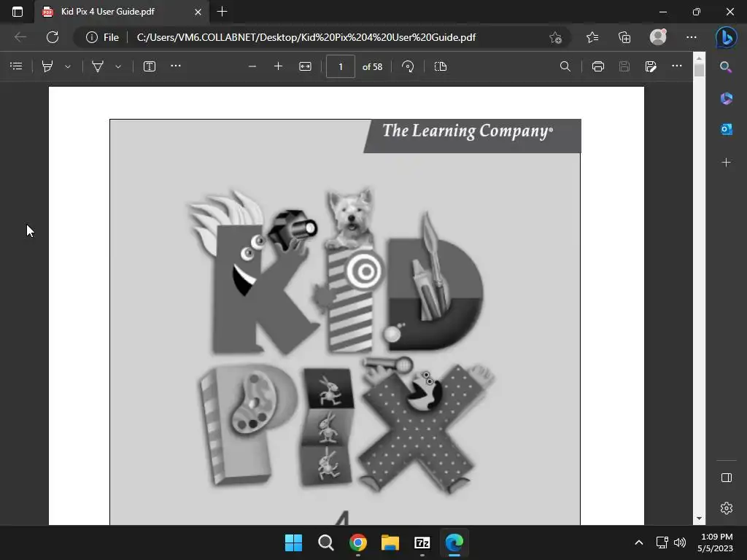Open the Windows Start menu
Screen dimensions: 747x560
293,542
